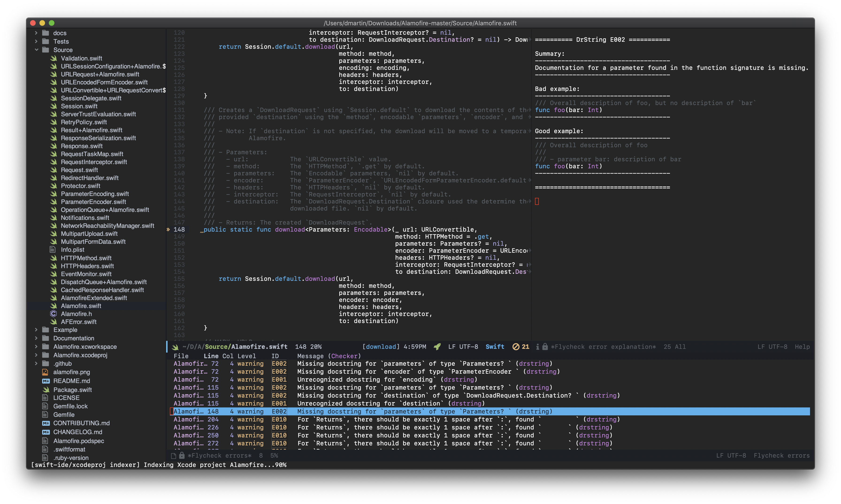This screenshot has width=841, height=504.
Task: Open the alamofire.png image file
Action: pyautogui.click(x=71, y=372)
